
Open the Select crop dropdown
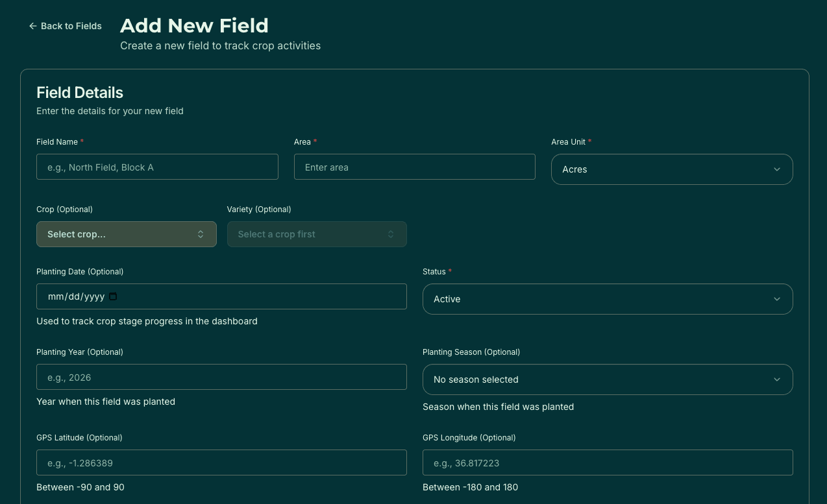point(127,234)
